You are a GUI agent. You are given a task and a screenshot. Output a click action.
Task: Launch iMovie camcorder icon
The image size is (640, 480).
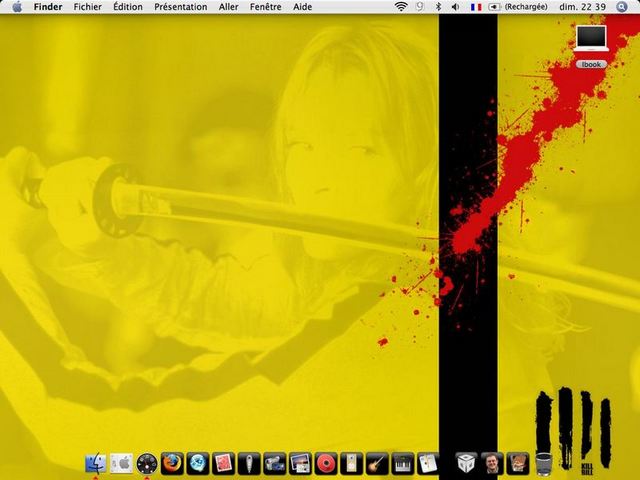pos(275,463)
